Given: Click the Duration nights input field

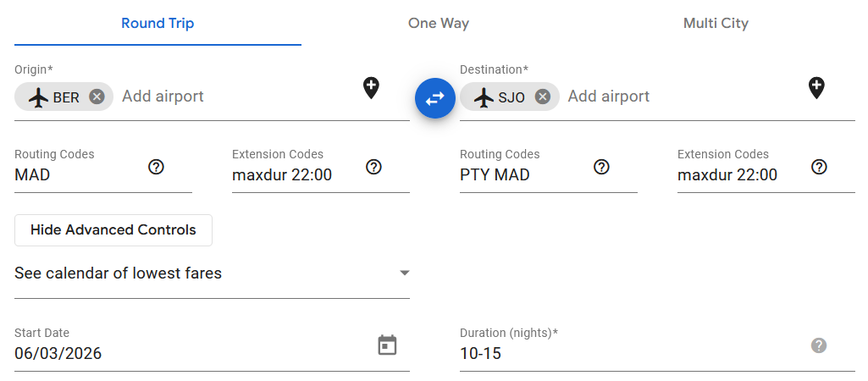Looking at the screenshot, I should [x=627, y=353].
